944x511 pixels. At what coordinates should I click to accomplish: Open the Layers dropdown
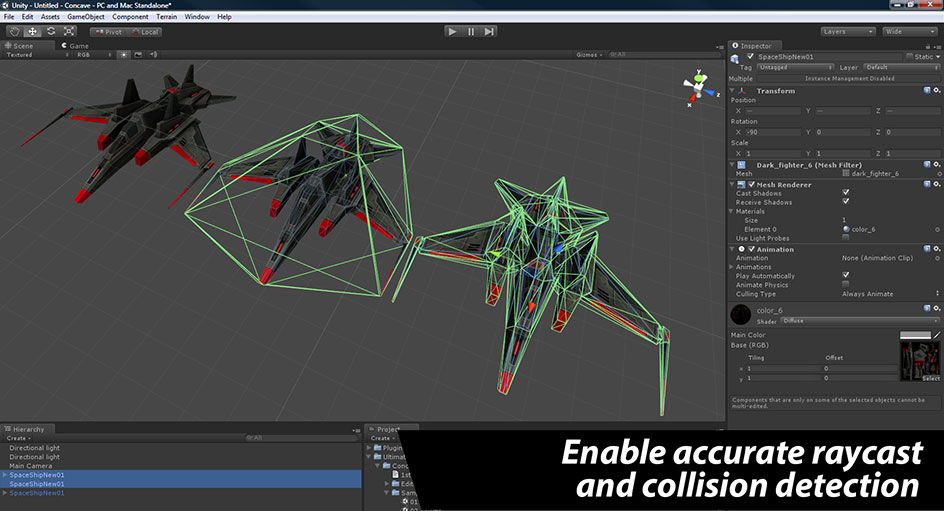pos(848,31)
